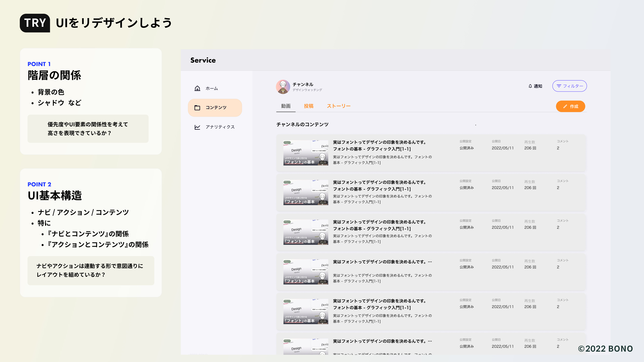Select the 動画 tab
The width and height of the screenshot is (644, 362).
click(x=285, y=106)
